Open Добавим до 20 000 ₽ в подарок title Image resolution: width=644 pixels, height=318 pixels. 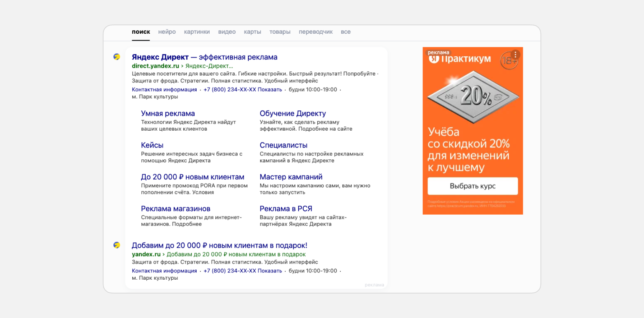coord(219,246)
